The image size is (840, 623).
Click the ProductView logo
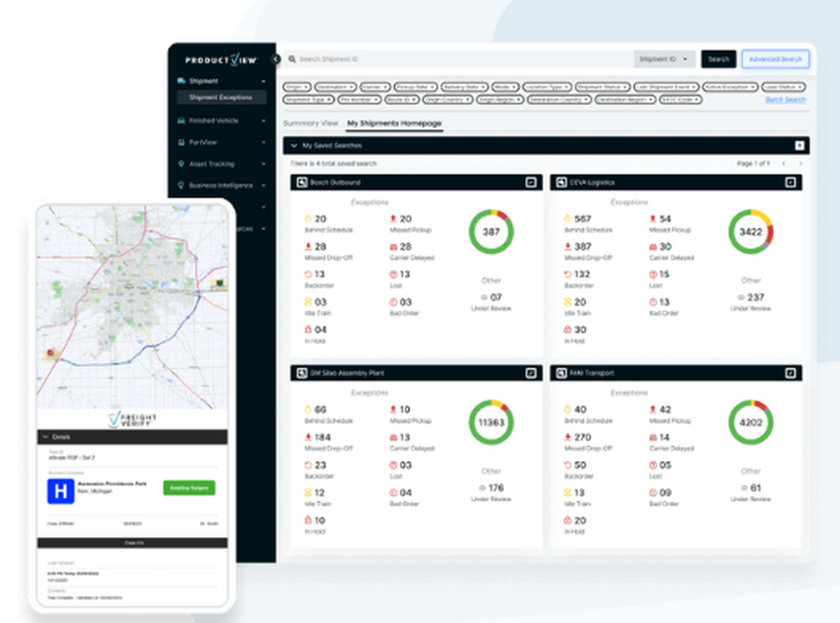[x=221, y=60]
